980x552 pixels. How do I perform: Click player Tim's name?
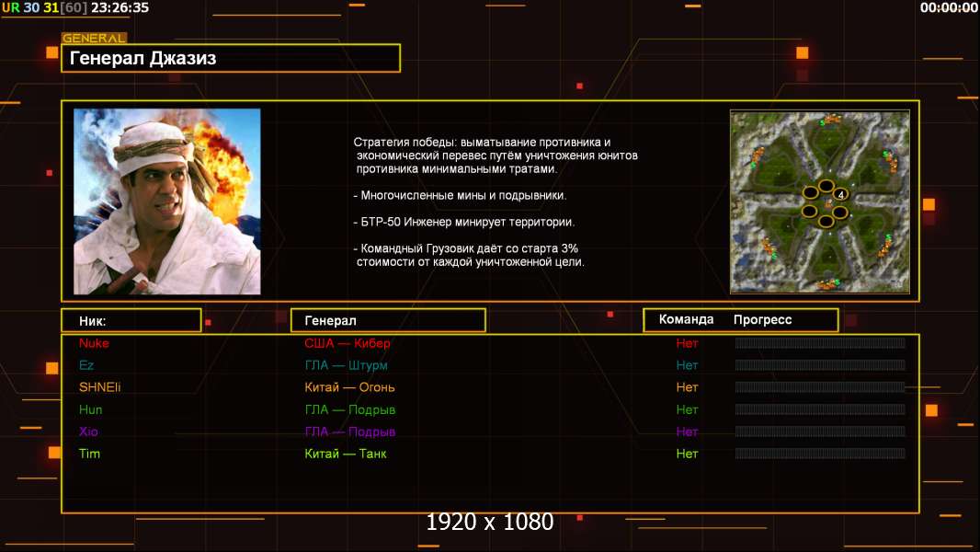coord(89,454)
